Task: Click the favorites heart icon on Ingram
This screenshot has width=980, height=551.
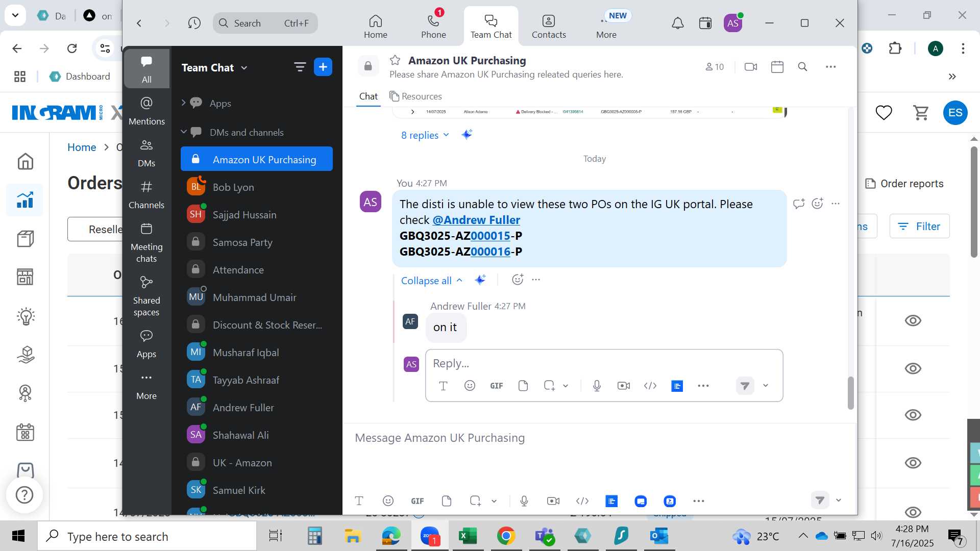Action: pos(884,112)
